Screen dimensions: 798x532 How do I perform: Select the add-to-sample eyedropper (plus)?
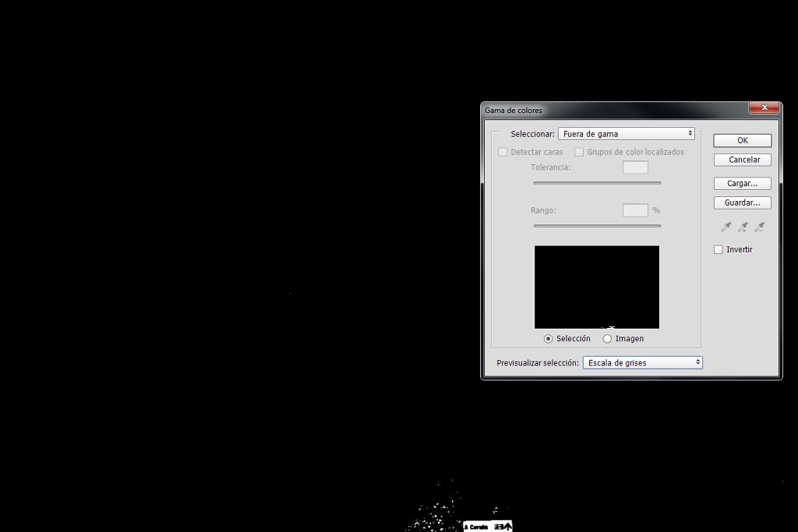(x=743, y=227)
